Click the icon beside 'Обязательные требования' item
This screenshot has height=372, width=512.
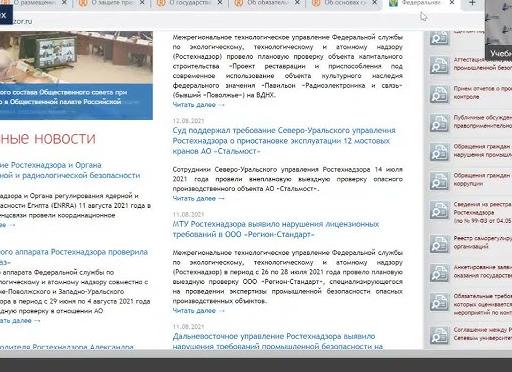pos(439,302)
